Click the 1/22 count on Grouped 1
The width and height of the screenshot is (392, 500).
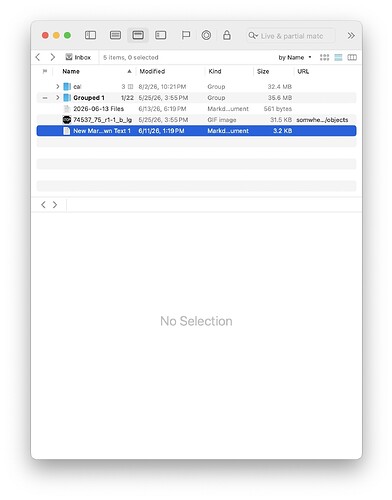coord(127,98)
